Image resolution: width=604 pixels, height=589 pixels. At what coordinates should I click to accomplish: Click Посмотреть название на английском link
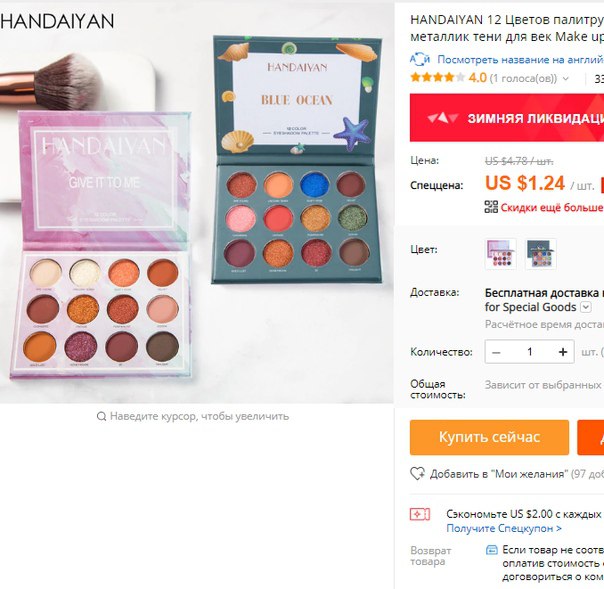point(520,60)
